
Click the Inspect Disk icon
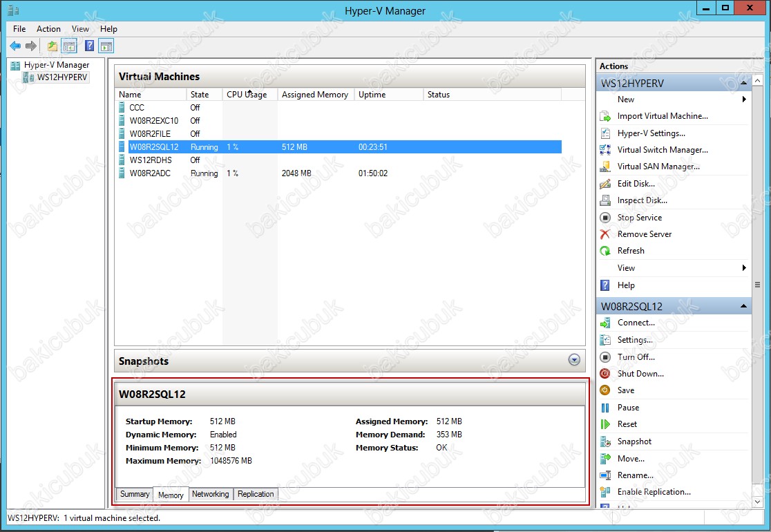click(605, 200)
